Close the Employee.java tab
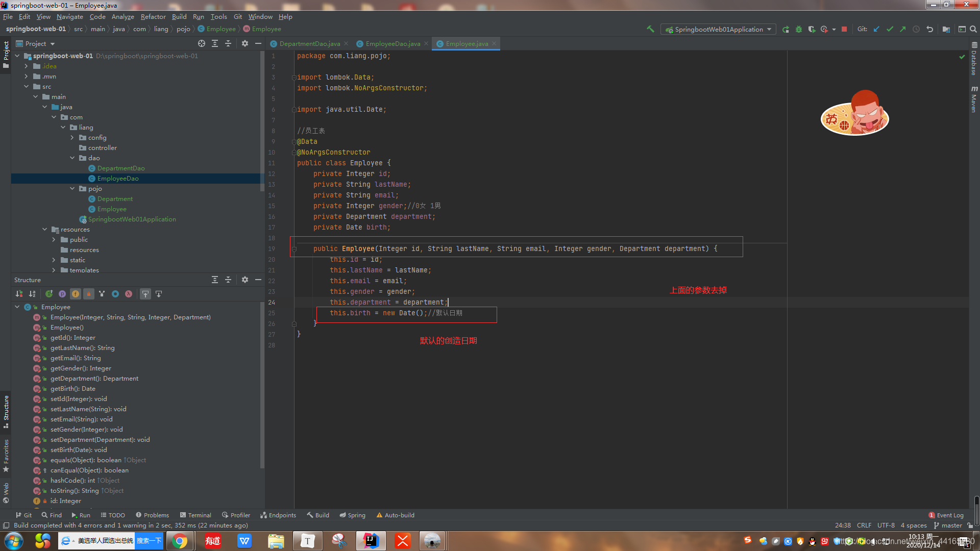Viewport: 980px width, 551px height. [494, 43]
